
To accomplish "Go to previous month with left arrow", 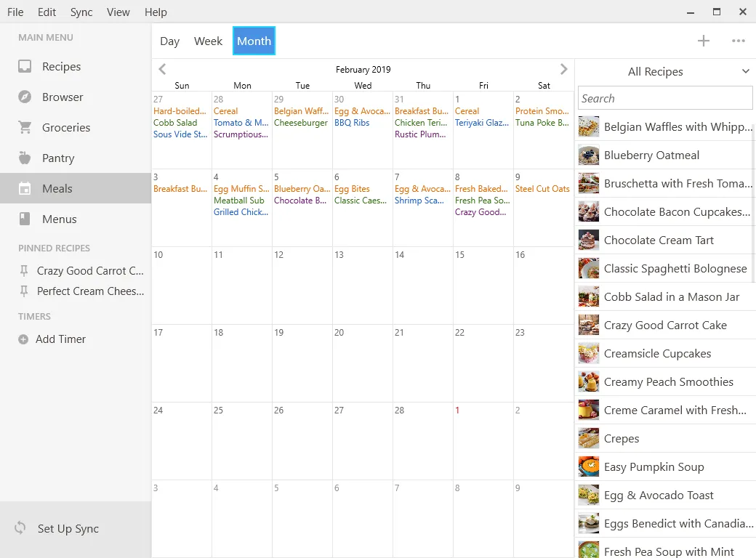I will [162, 70].
